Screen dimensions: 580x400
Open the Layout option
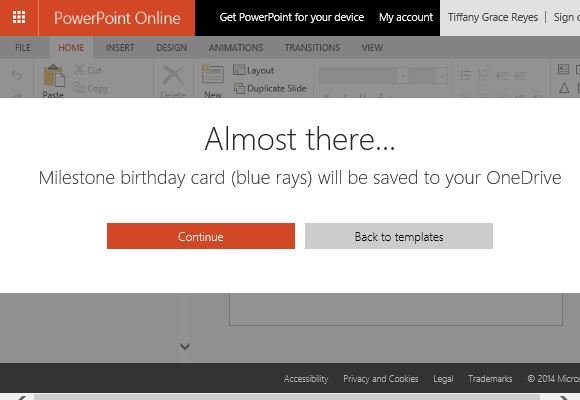click(254, 70)
